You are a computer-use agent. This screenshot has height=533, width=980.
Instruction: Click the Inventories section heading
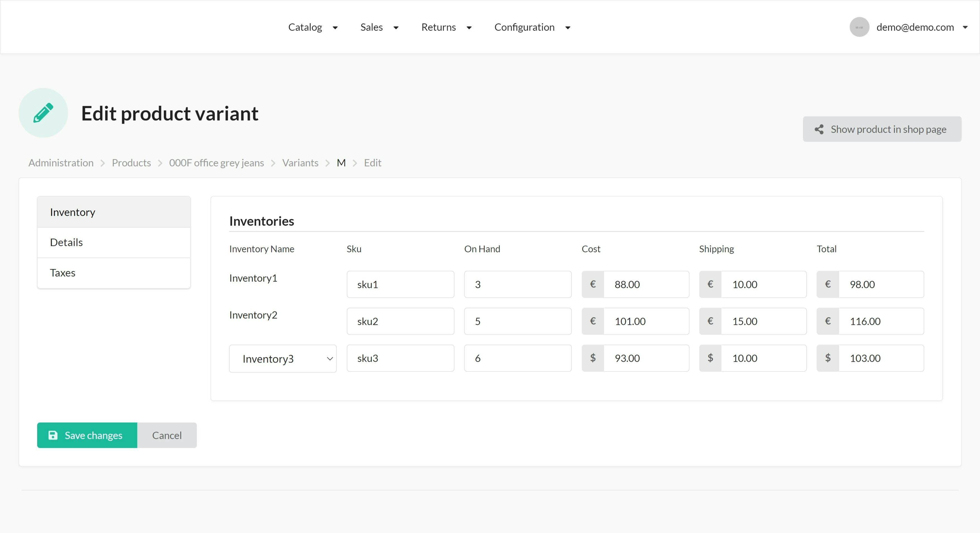[262, 221]
